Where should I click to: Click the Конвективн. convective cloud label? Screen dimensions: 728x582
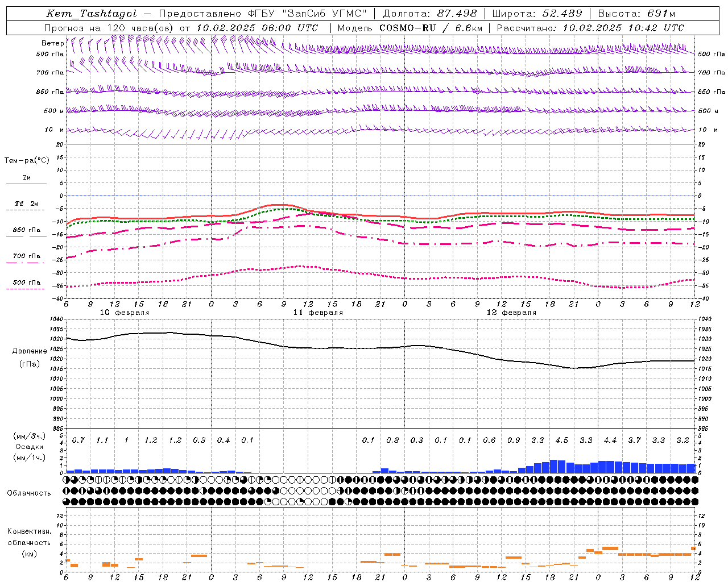[29, 531]
